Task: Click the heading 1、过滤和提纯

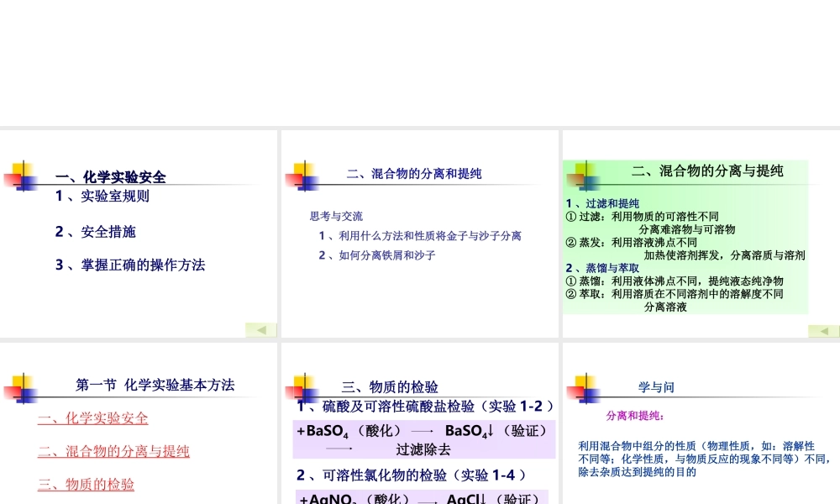Action: click(602, 203)
